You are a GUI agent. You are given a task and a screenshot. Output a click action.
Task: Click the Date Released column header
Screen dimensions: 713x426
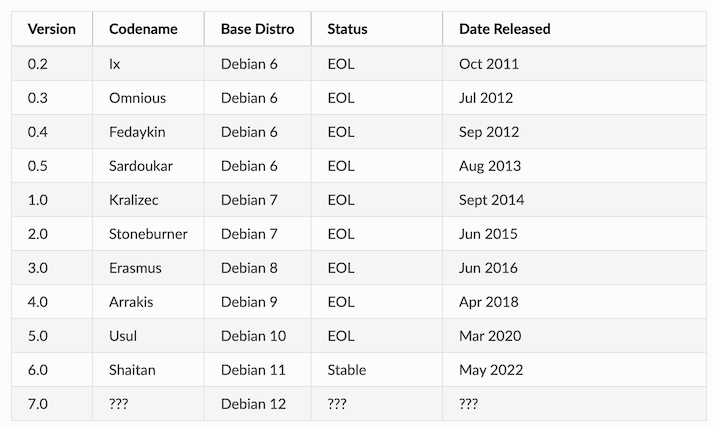[x=504, y=29]
